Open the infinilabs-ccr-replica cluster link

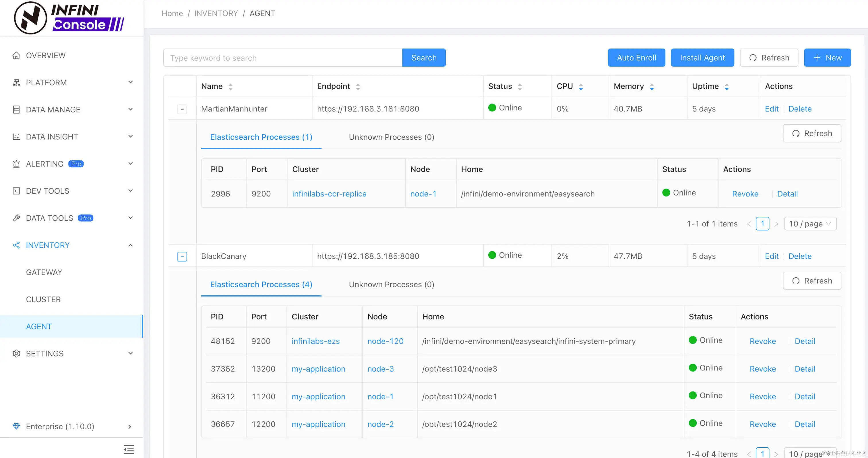point(329,194)
